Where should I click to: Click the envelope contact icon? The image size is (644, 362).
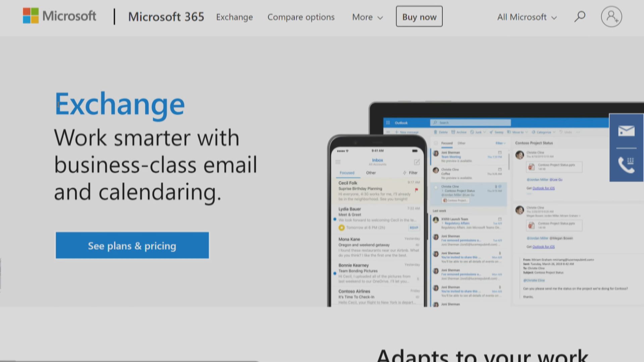[x=626, y=131]
